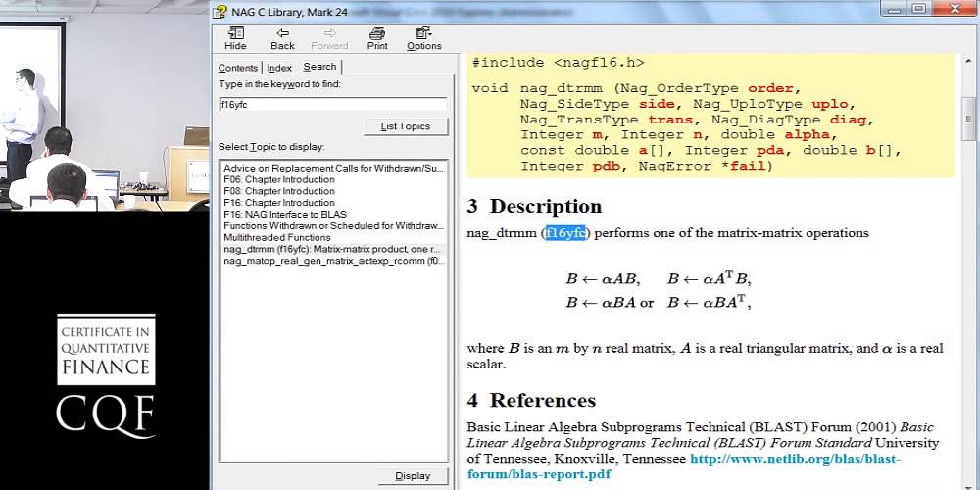This screenshot has height=490, width=980.
Task: Click the Hide toolbar icon
Action: (235, 39)
